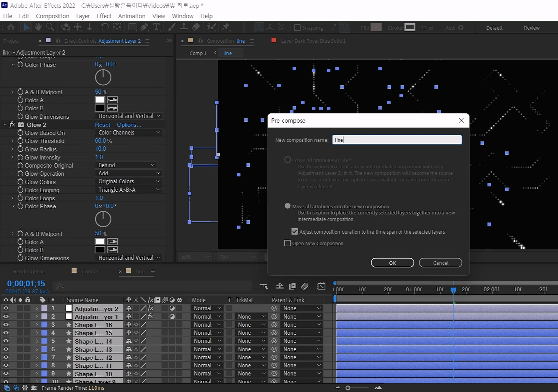
Task: Toggle the shy layers hide icon
Action: (280, 286)
